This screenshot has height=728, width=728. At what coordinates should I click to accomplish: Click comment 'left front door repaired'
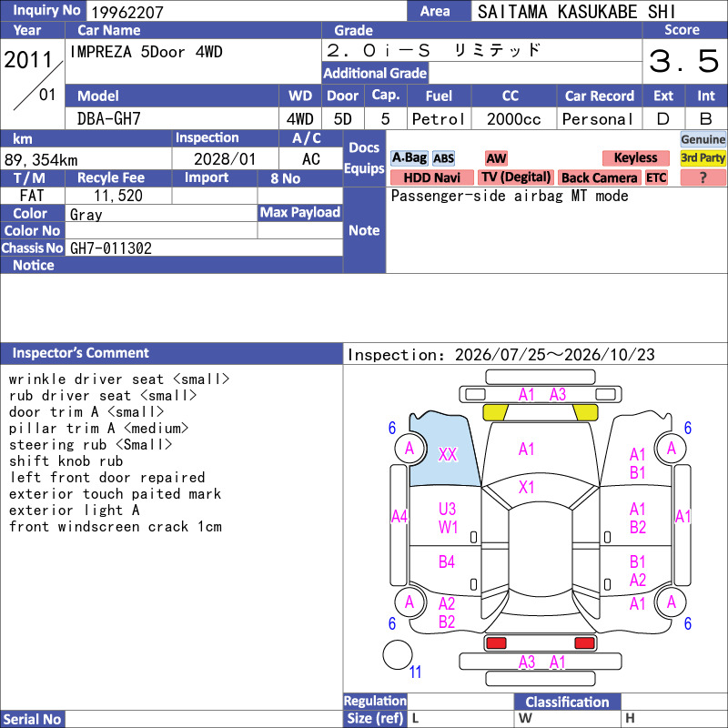pyautogui.click(x=107, y=477)
